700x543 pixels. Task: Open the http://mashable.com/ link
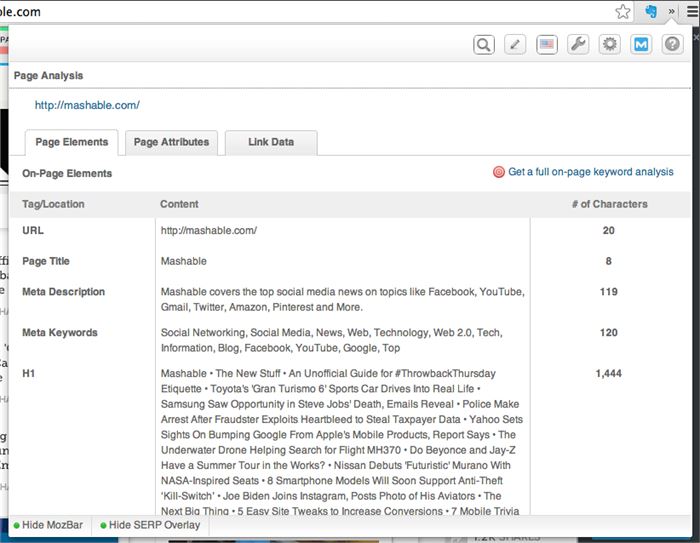pos(87,105)
